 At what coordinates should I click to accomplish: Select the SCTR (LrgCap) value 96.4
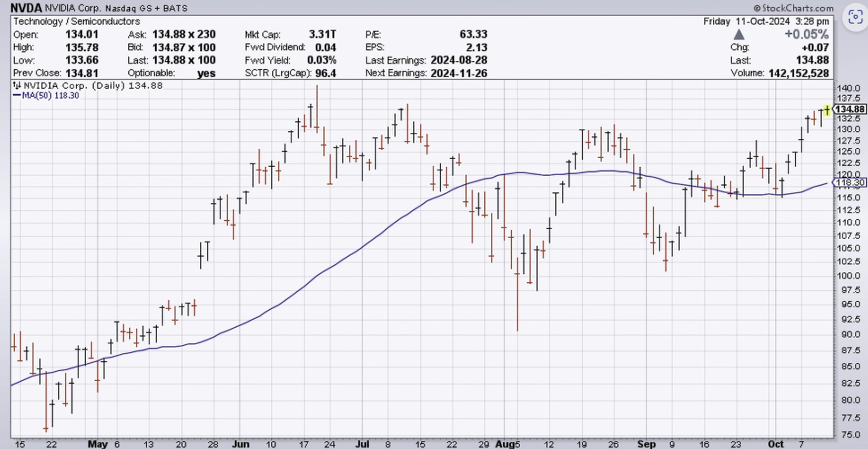point(325,73)
